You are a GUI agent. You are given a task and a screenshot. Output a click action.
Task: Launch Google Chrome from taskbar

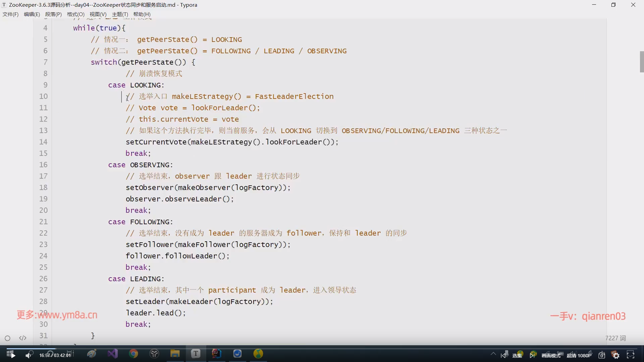pyautogui.click(x=133, y=354)
